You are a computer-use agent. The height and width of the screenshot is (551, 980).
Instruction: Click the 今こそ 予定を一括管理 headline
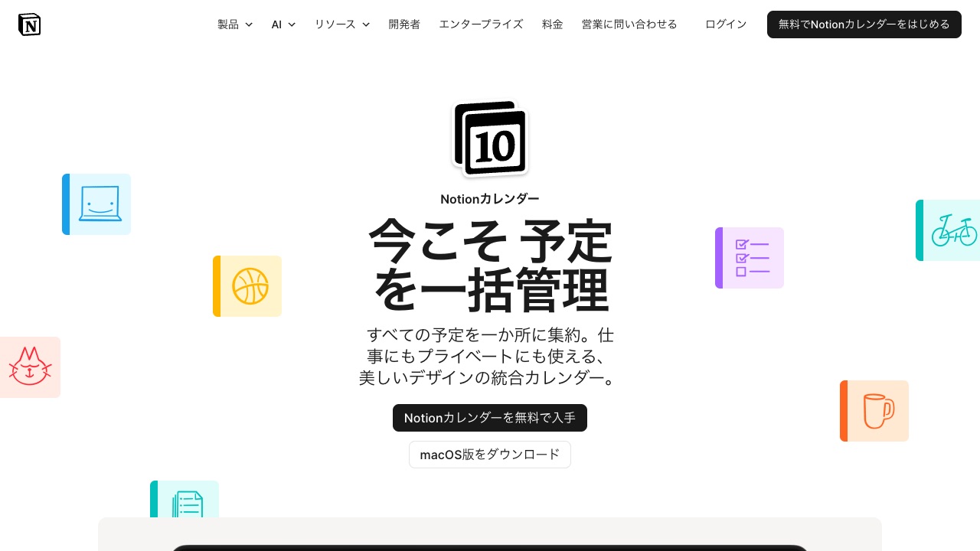490,266
